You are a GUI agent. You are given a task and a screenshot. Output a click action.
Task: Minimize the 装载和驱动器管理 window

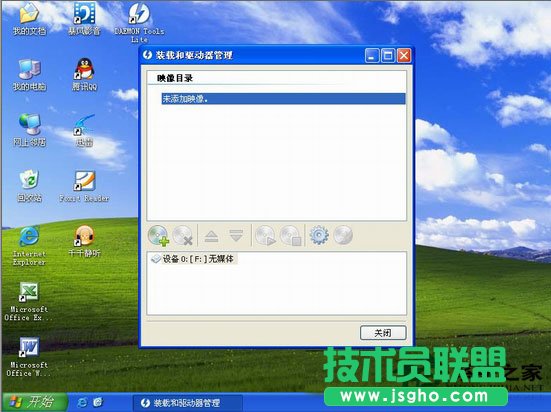coord(372,56)
